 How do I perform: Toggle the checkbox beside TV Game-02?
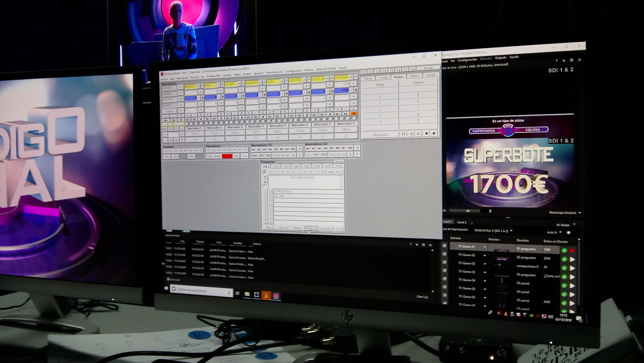coord(444,254)
